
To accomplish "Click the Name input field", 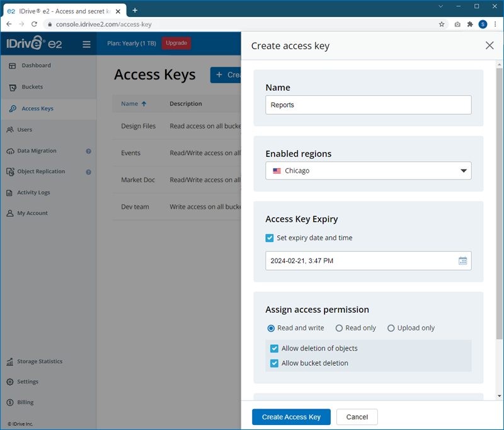I will [368, 105].
